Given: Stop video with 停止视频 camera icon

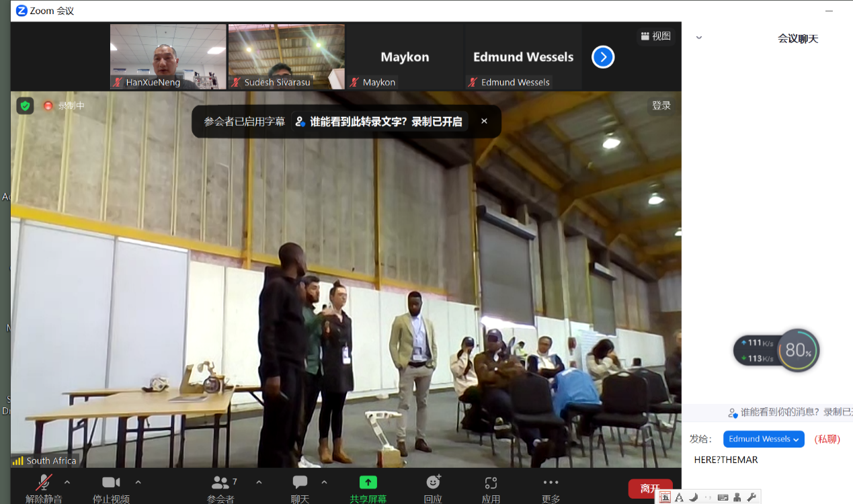Looking at the screenshot, I should 111,482.
